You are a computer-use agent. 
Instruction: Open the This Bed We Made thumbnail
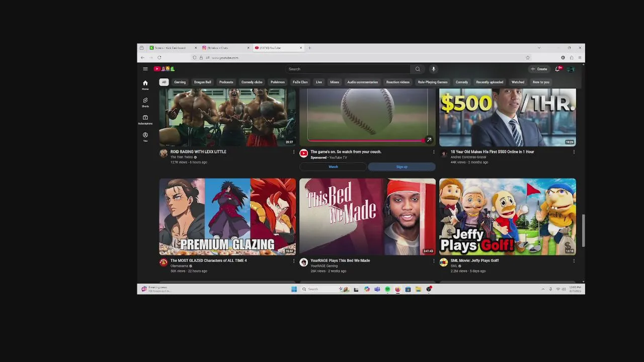(367, 217)
